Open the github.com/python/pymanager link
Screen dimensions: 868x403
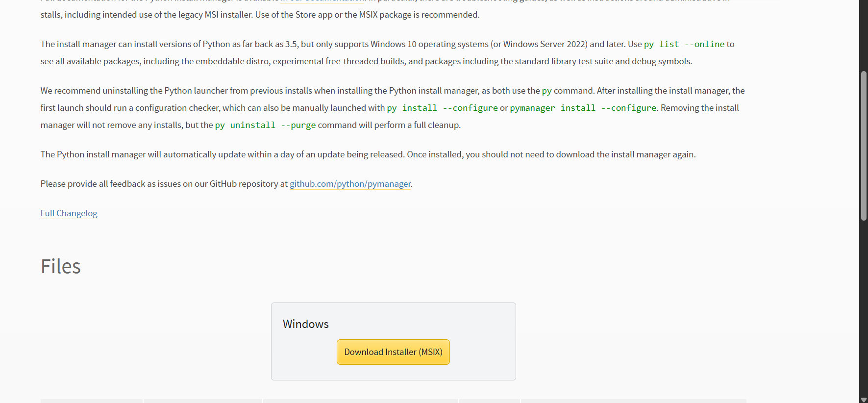tap(350, 184)
